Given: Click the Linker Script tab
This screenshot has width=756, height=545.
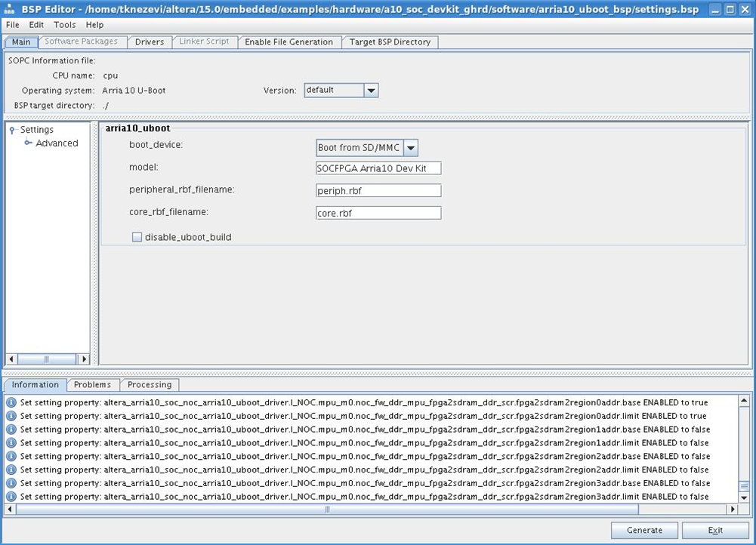Looking at the screenshot, I should [x=204, y=42].
